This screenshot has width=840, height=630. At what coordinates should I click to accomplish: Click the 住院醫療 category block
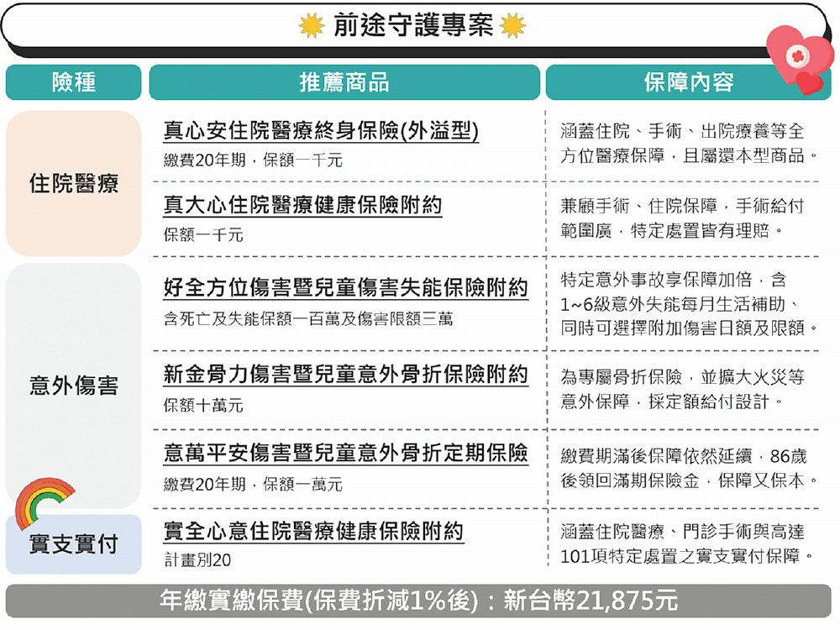[x=74, y=183]
